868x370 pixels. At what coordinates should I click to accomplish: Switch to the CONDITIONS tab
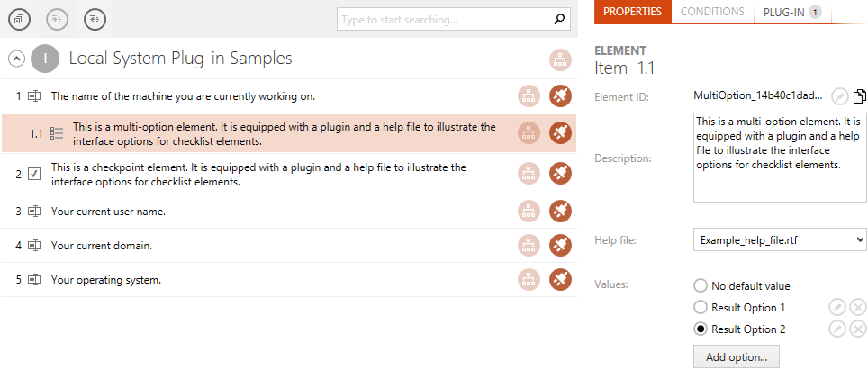(x=712, y=12)
